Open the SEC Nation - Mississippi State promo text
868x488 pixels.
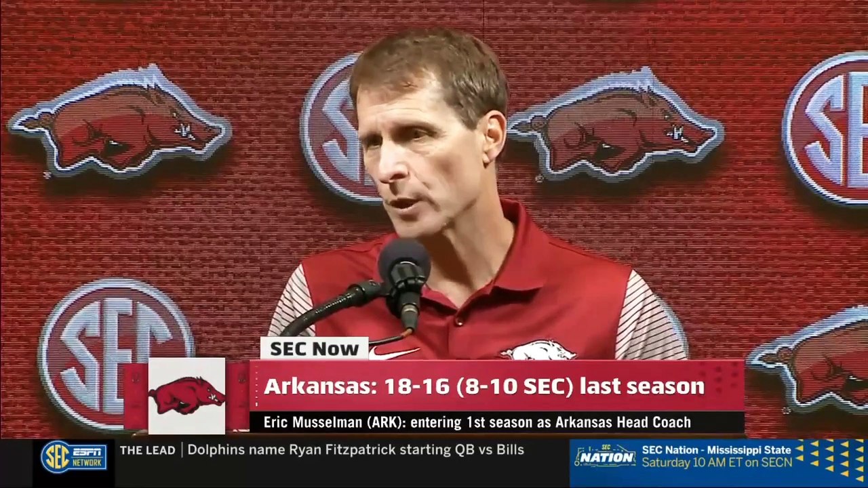pos(716,450)
